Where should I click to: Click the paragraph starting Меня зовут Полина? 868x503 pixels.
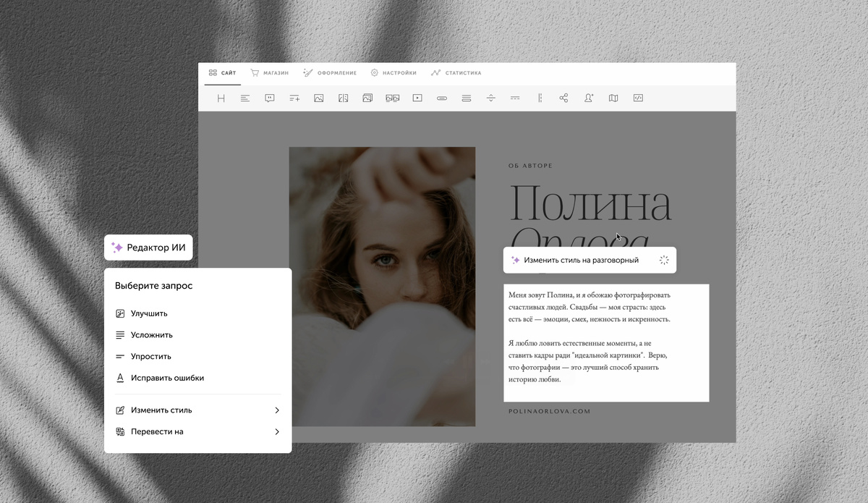point(590,307)
